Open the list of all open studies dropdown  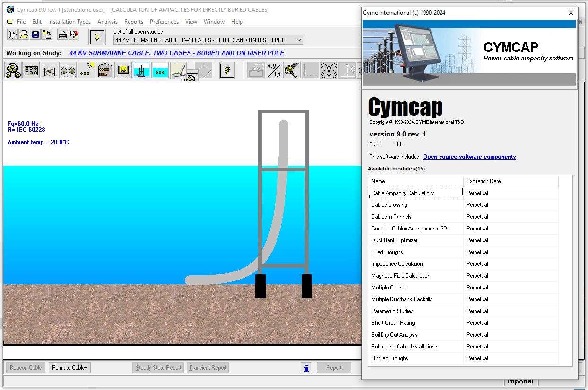click(298, 40)
